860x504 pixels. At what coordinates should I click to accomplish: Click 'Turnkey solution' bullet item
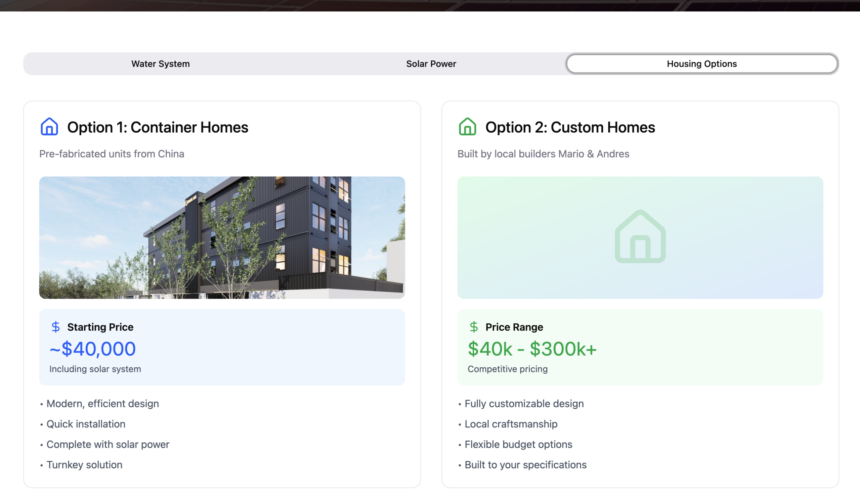click(84, 465)
